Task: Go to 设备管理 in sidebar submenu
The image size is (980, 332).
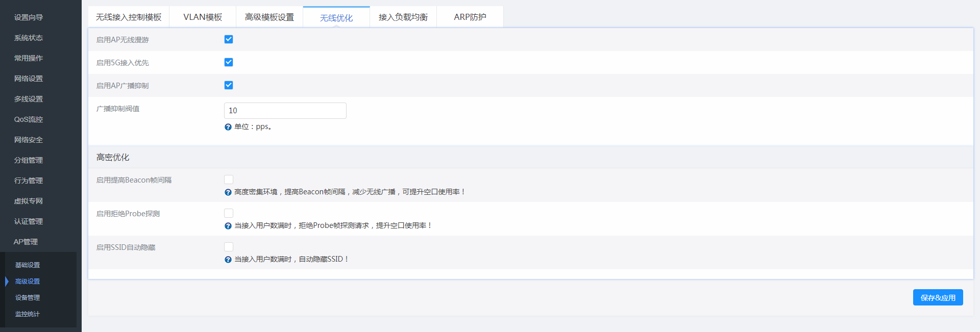Action: 28,298
